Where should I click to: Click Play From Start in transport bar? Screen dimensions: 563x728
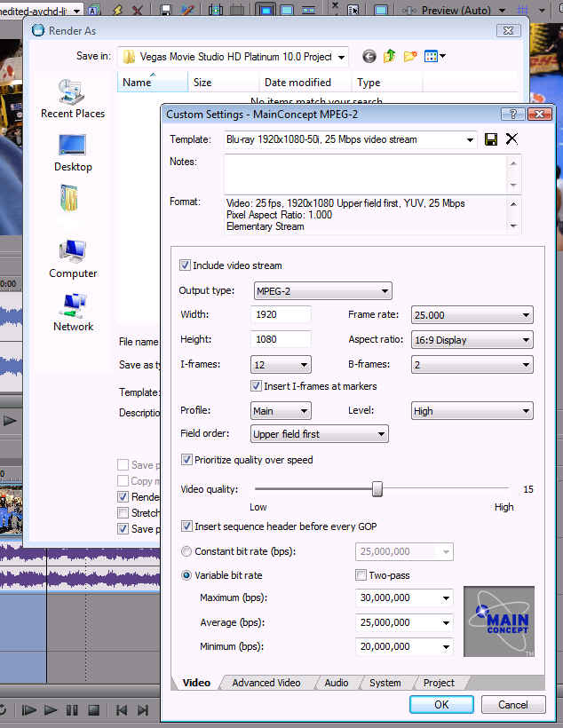tap(28, 710)
